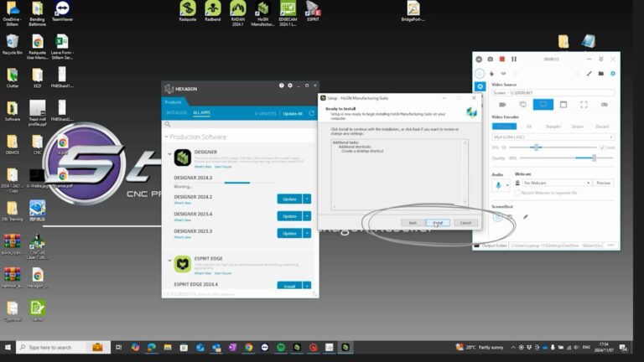Click Update All in Hexagon launcher
644x362 pixels.
(293, 113)
